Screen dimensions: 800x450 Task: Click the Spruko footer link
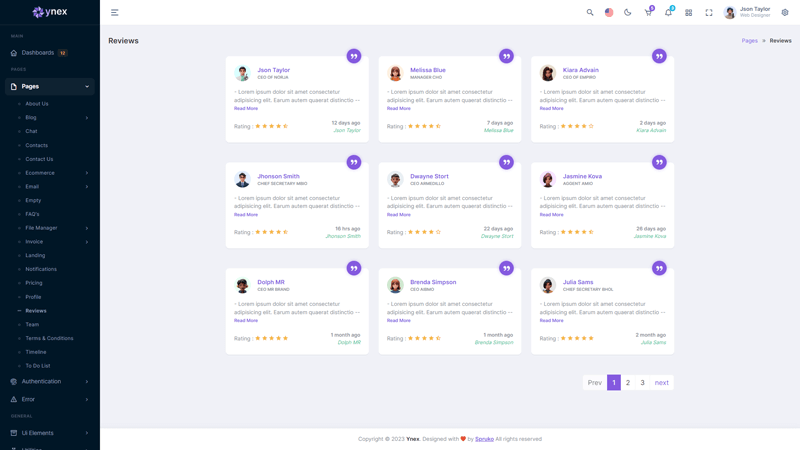(484, 439)
